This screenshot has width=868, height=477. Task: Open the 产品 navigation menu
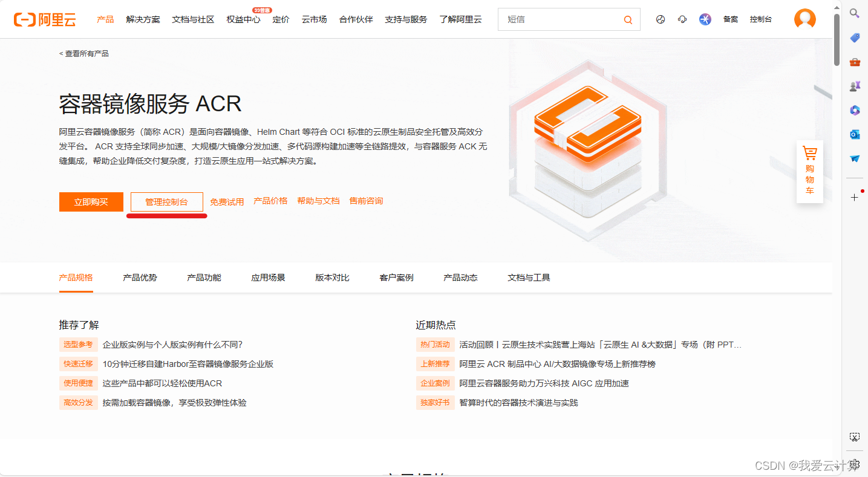point(105,19)
